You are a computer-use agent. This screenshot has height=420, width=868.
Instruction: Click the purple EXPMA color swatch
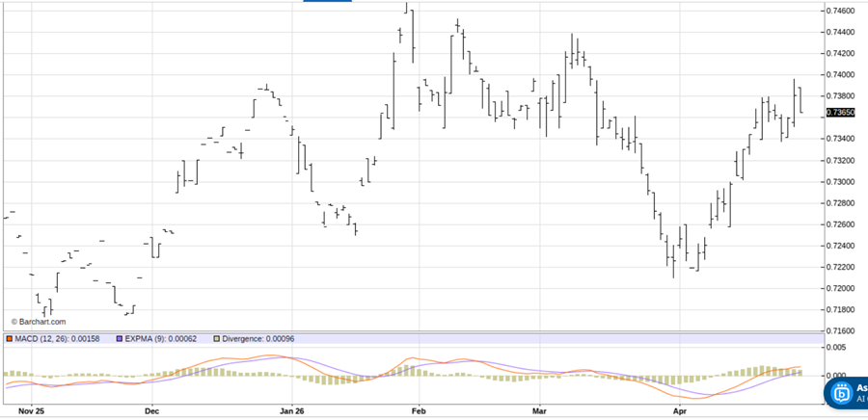119,339
